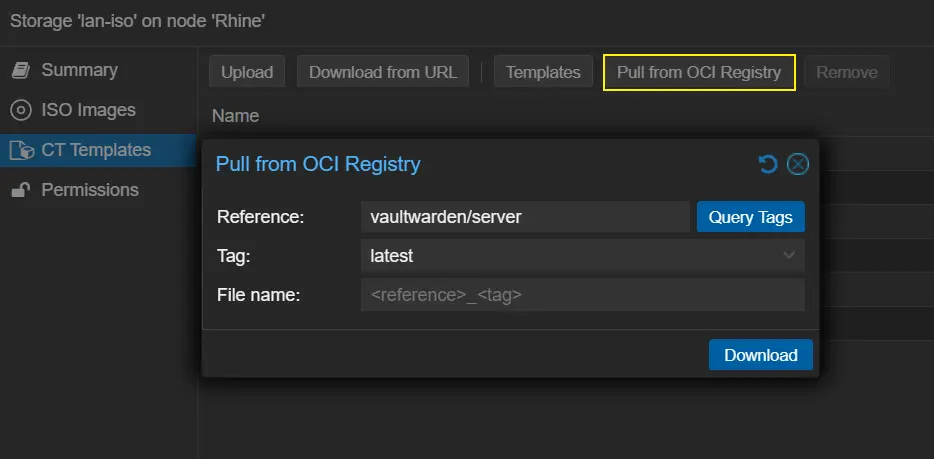Click the Download button in dialog
The width and height of the screenshot is (934, 459).
761,355
